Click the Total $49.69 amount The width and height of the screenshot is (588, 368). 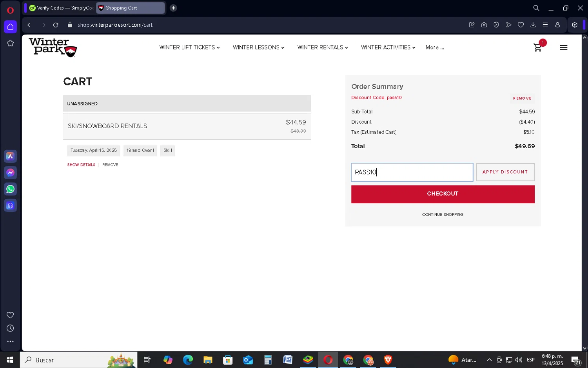click(524, 146)
